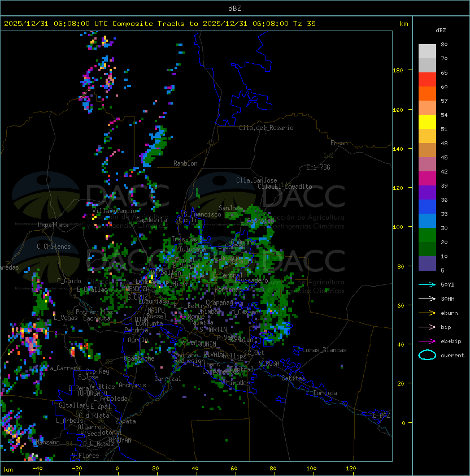This screenshot has height=476, width=470.
Task: Pick the purple 36–39 dBZ swatch
Action: tap(427, 193)
